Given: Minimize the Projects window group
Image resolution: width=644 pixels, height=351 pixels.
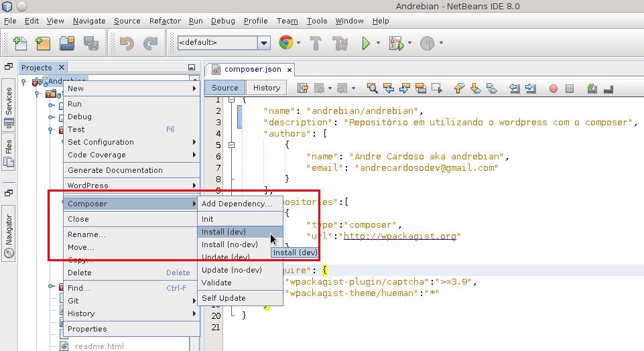Looking at the screenshot, I should point(192,68).
